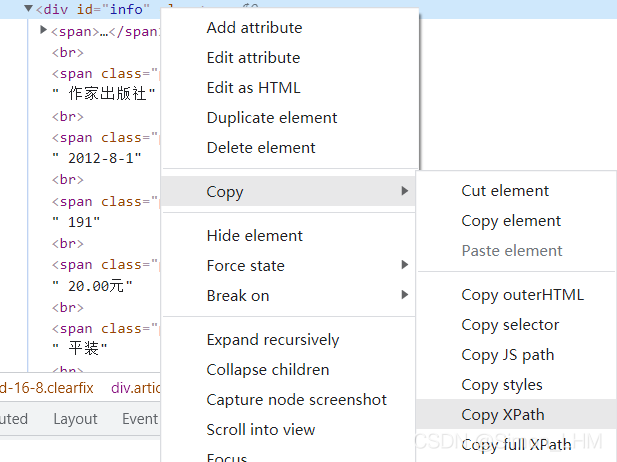The height and width of the screenshot is (462, 617).
Task: Choose Cut element in submenu
Action: click(505, 191)
